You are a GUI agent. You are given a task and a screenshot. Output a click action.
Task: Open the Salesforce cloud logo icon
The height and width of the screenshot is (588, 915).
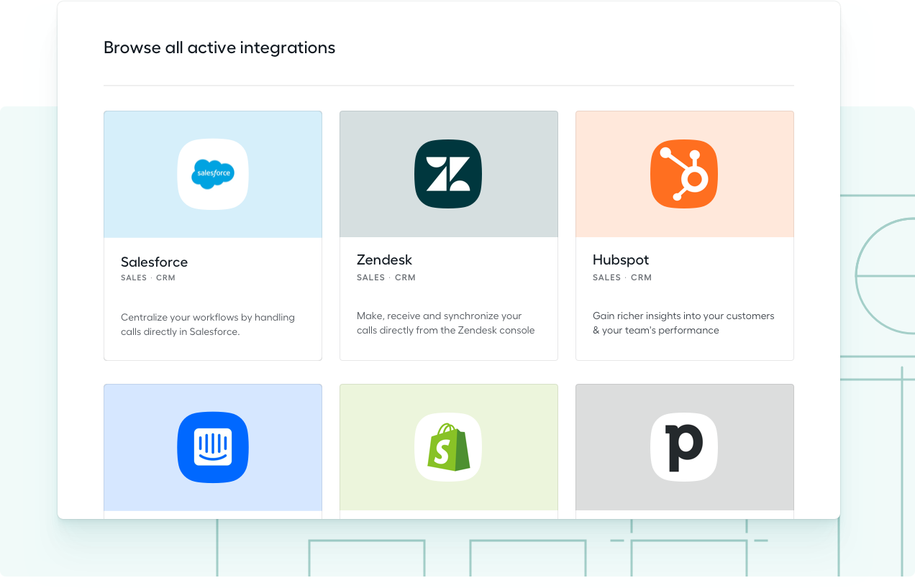213,174
